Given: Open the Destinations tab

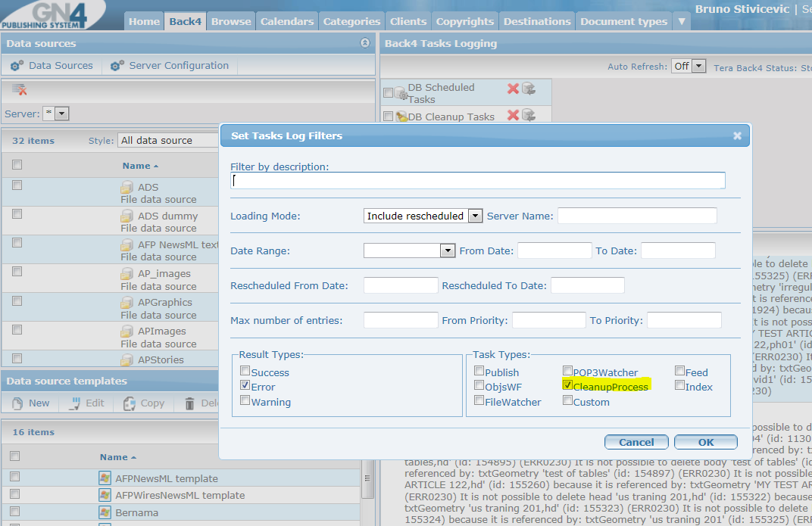Looking at the screenshot, I should tap(537, 22).
